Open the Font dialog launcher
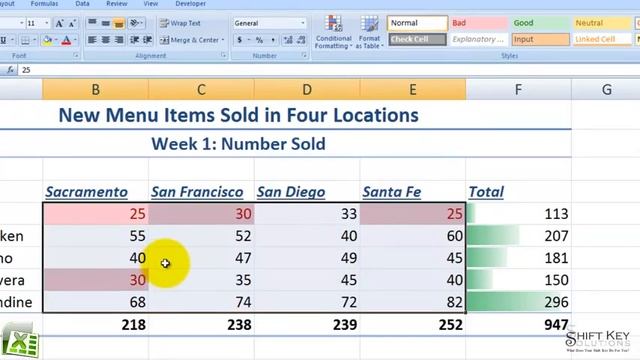 click(x=76, y=55)
